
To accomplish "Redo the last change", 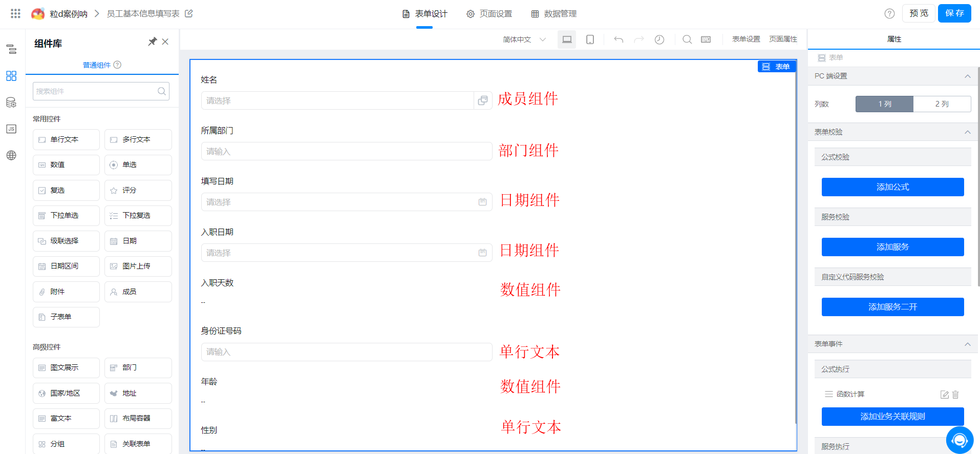I will click(x=639, y=39).
